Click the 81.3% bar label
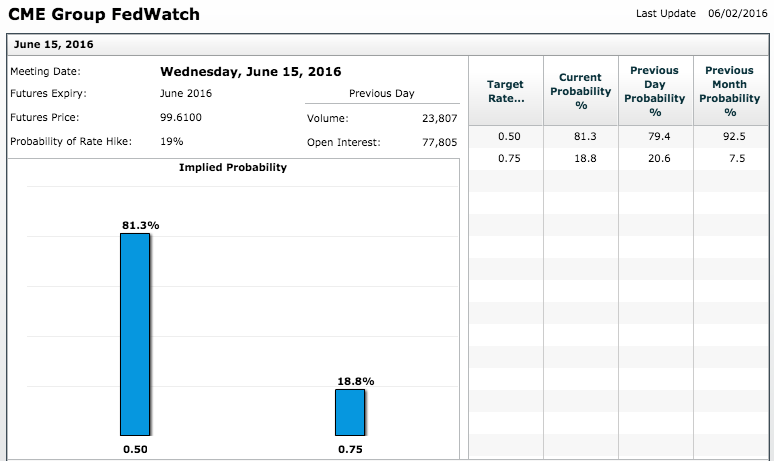Screen dimensions: 774x461 tap(141, 226)
